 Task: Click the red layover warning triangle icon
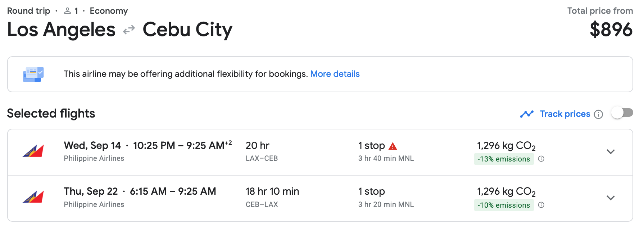393,146
